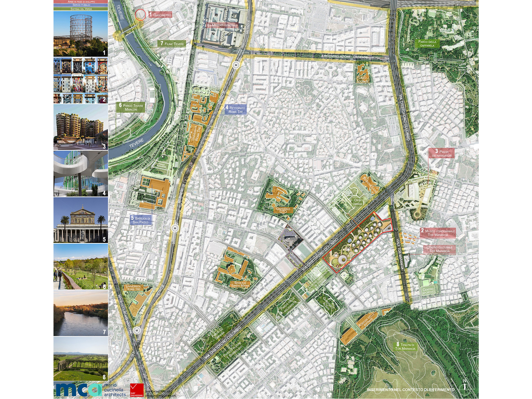Click the '1 Gasometro' label

(x=160, y=15)
